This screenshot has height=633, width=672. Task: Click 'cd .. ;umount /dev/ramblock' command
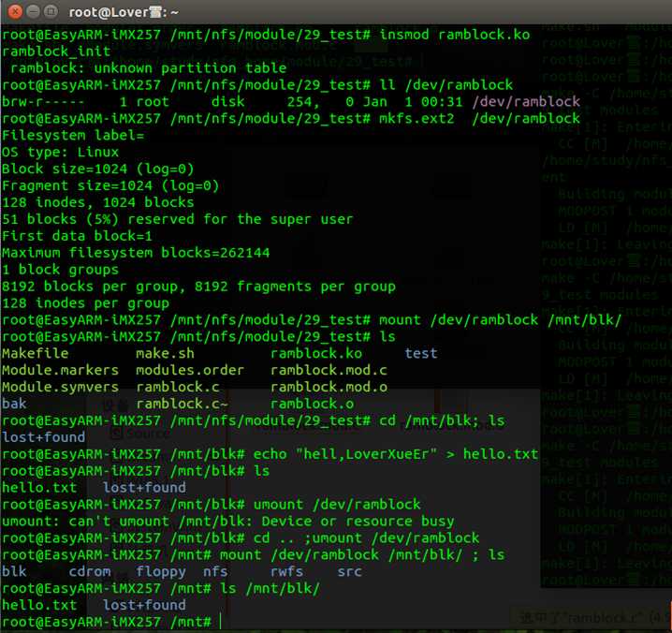click(x=367, y=538)
